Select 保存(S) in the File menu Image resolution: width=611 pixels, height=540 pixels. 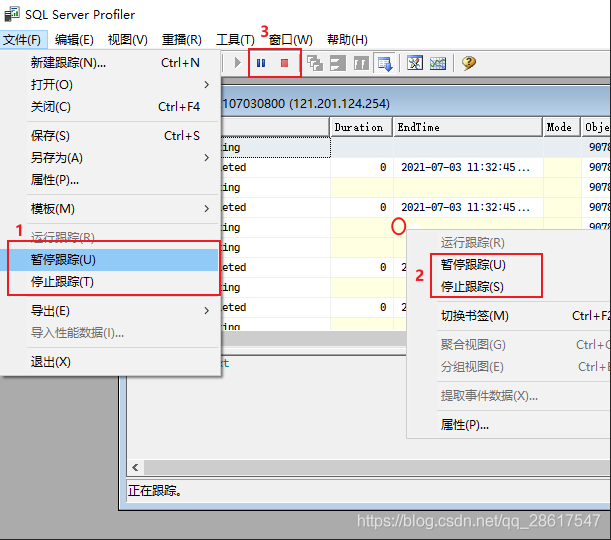(x=111, y=136)
